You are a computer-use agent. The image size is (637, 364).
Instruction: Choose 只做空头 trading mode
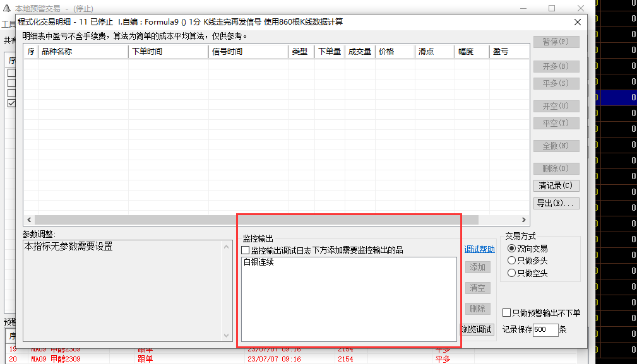(x=512, y=273)
